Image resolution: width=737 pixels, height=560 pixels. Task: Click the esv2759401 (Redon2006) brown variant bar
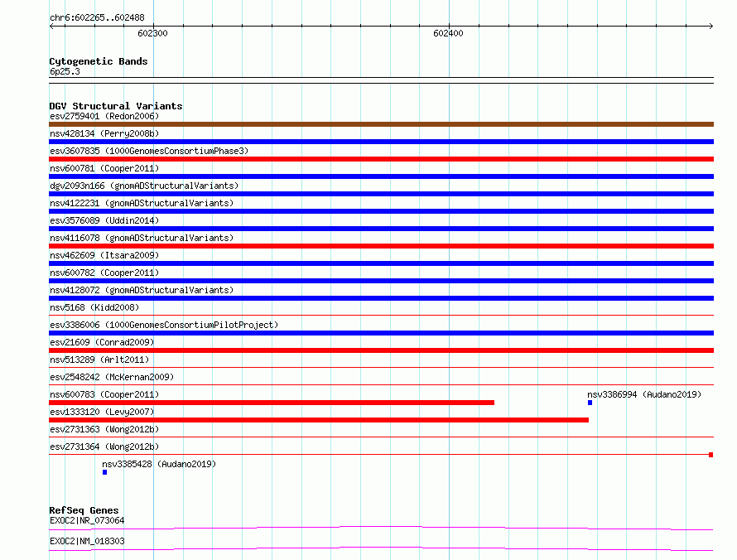(x=381, y=124)
